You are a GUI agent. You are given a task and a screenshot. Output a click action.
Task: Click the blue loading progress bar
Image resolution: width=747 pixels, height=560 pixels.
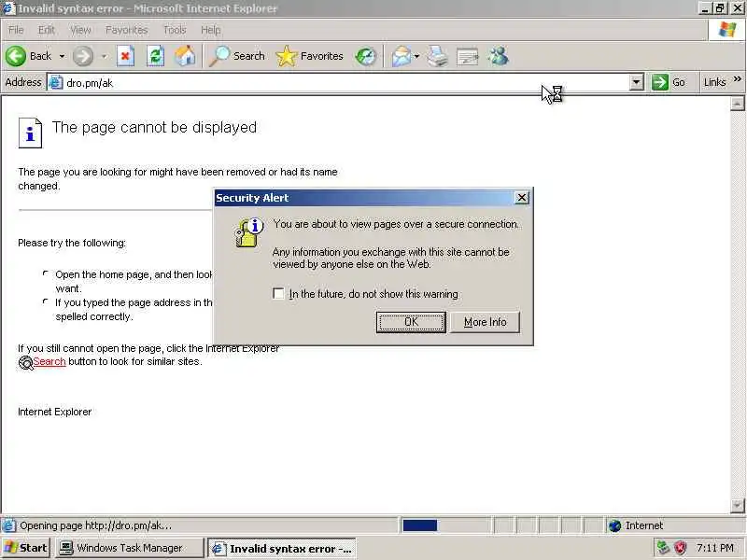[419, 525]
